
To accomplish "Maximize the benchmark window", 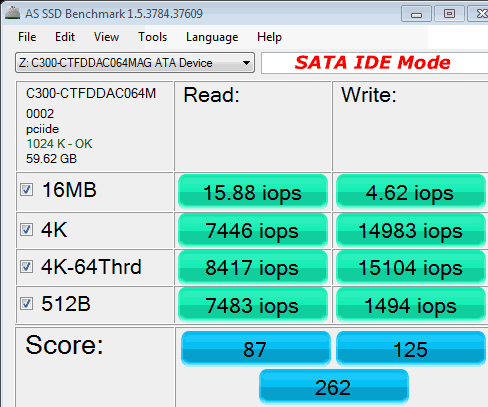I will (x=449, y=14).
